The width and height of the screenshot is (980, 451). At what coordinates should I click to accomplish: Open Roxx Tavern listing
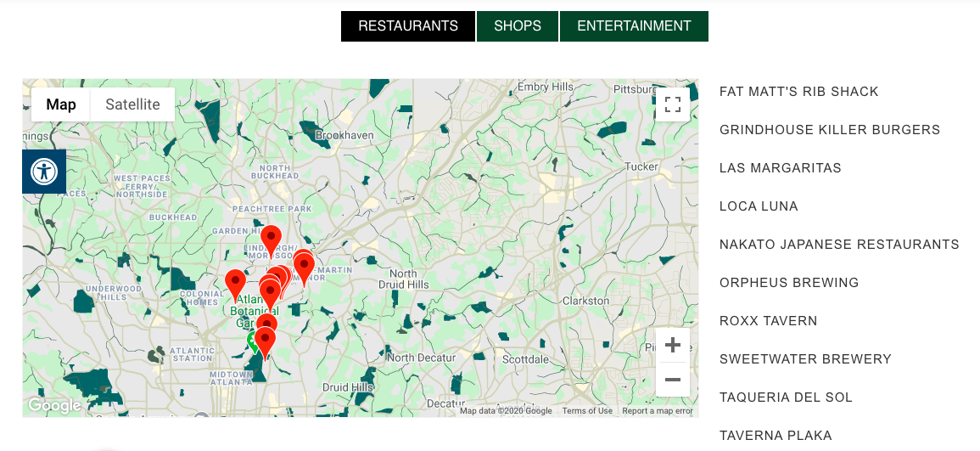click(x=768, y=321)
